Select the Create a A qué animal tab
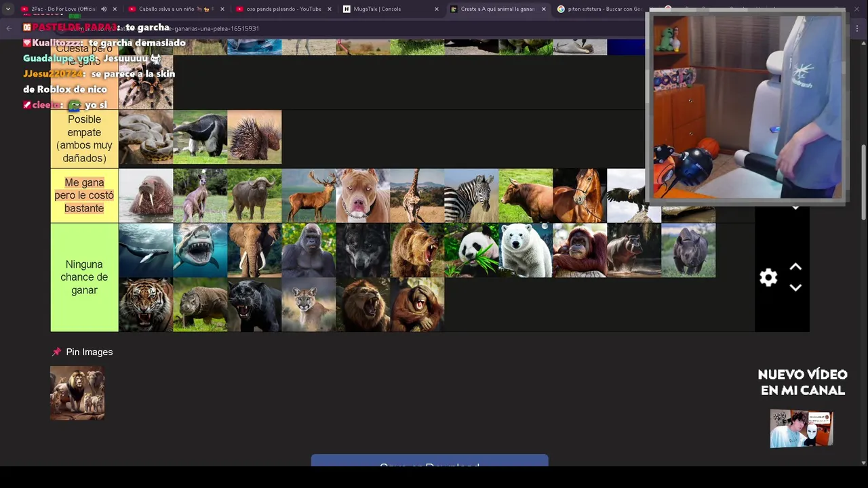The width and height of the screenshot is (868, 488). [x=497, y=9]
